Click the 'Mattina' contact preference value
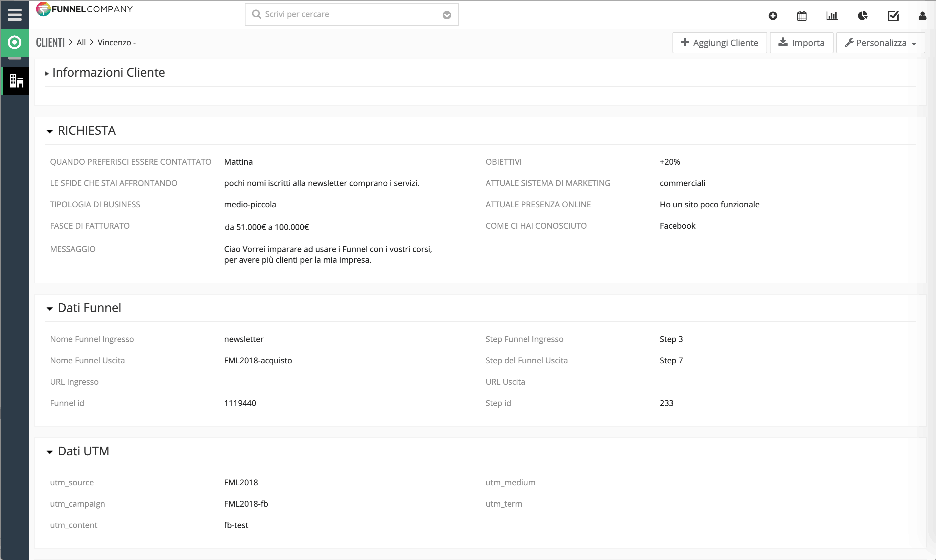This screenshot has height=560, width=936. (238, 162)
